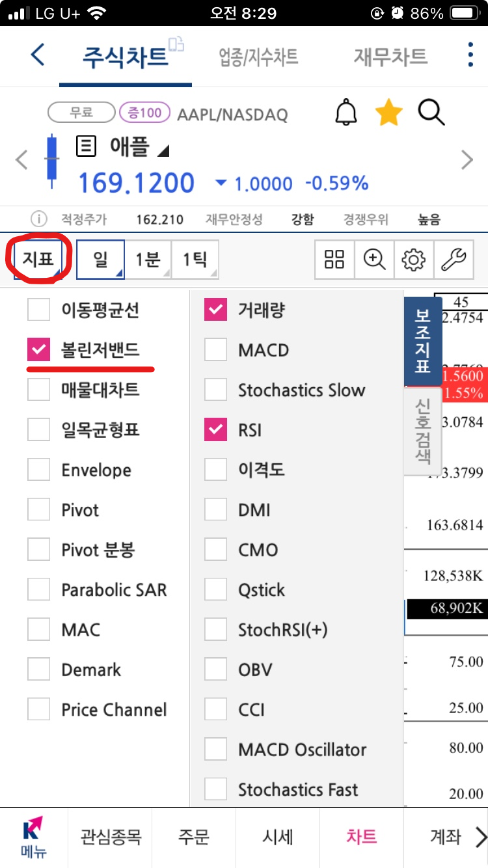The image size is (488, 868).
Task: Select the 주식차트 tab
Action: click(125, 57)
